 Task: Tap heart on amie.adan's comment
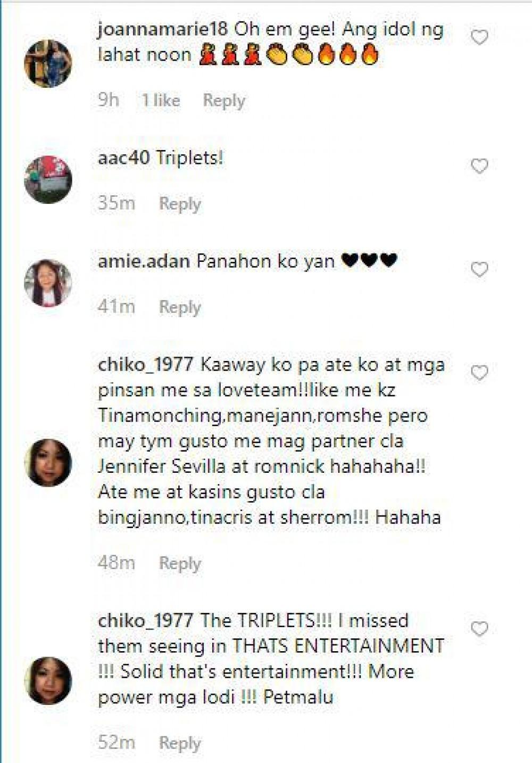[479, 269]
